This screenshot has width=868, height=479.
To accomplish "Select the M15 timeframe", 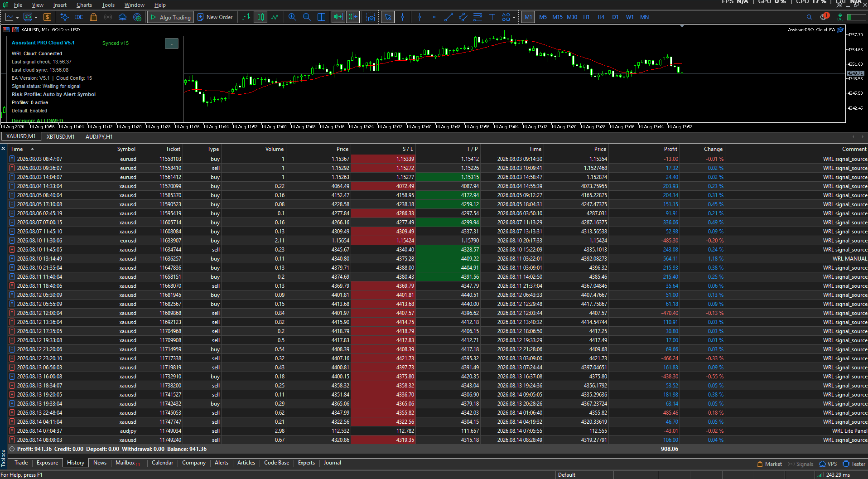I will 557,17.
